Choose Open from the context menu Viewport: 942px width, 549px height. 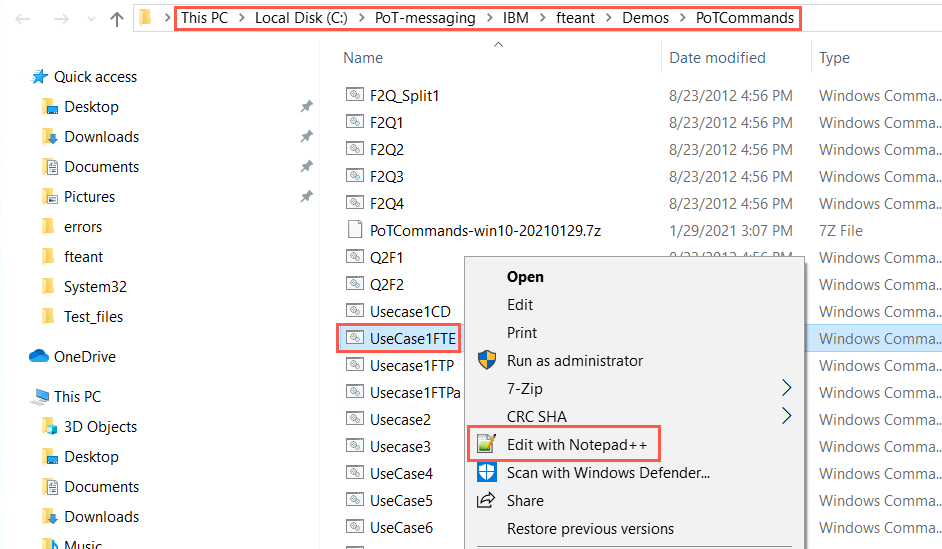point(525,277)
